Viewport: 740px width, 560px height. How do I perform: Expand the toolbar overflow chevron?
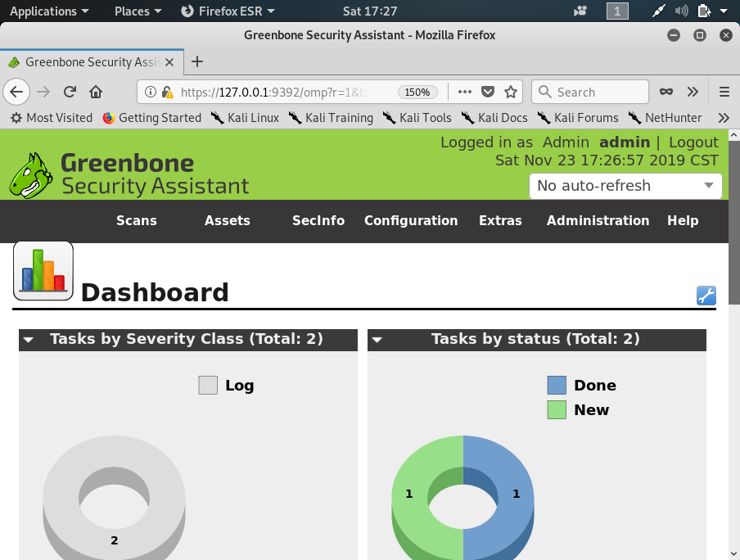coord(693,92)
